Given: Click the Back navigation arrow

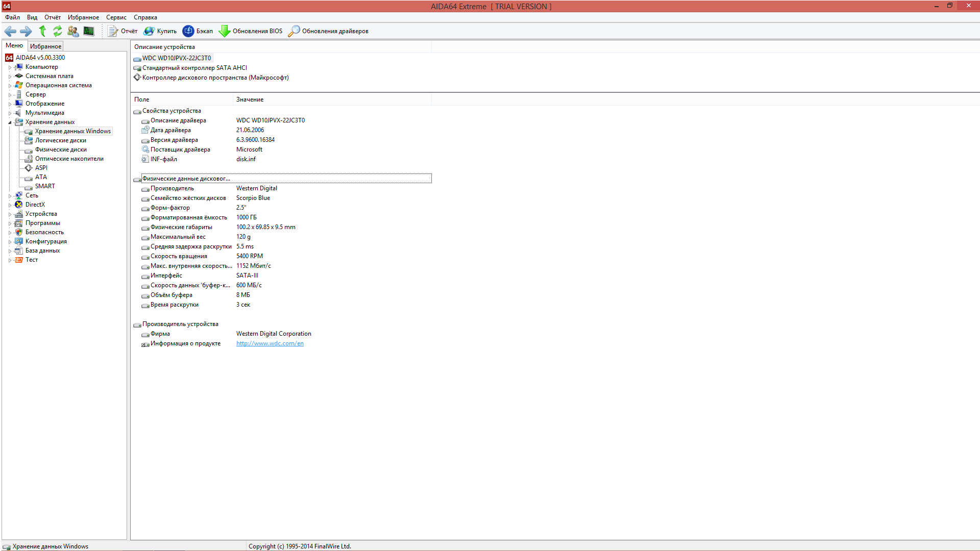Looking at the screenshot, I should [x=10, y=31].
